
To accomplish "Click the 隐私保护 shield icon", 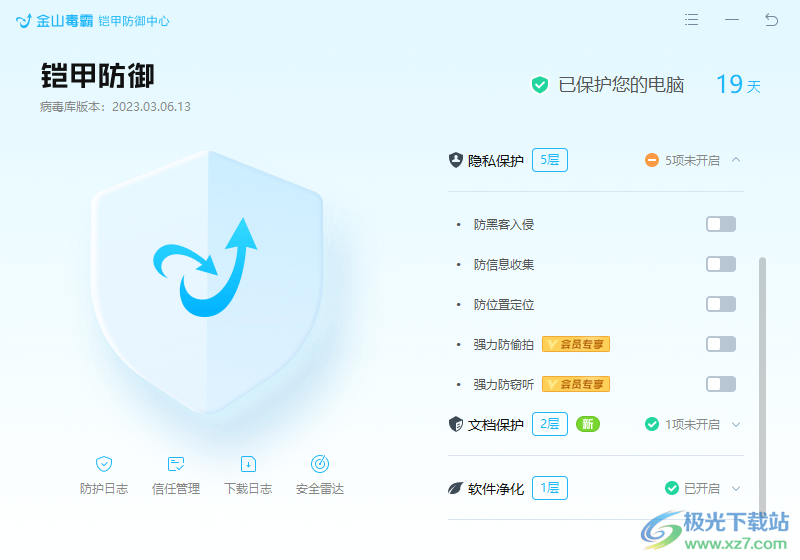I will pyautogui.click(x=456, y=160).
